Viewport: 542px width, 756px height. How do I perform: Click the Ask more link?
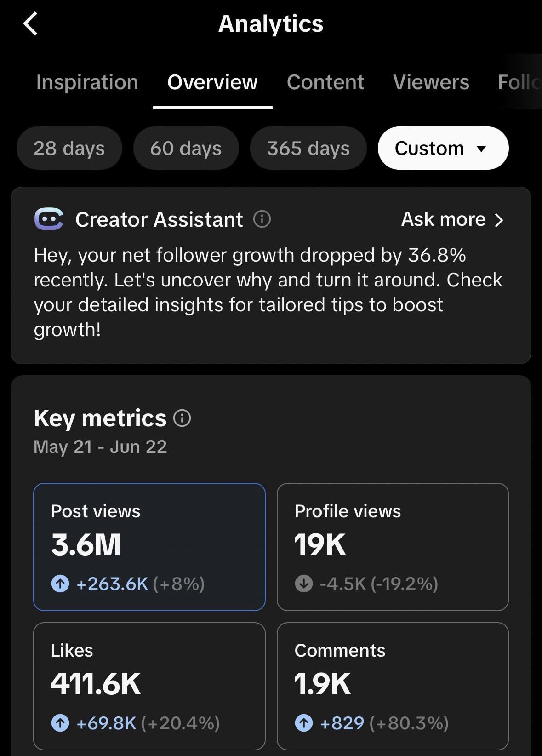453,219
